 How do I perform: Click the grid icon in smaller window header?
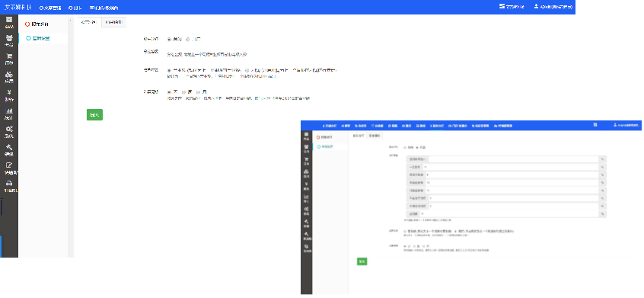[595, 124]
